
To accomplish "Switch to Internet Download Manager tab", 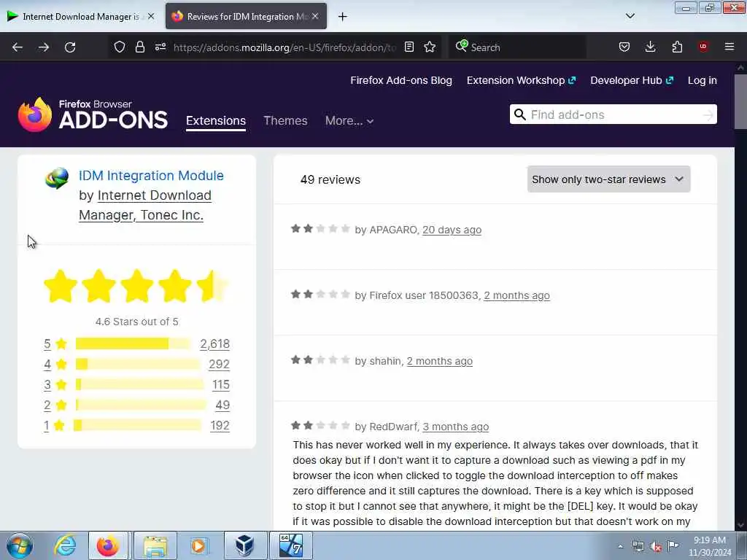I will pos(80,17).
